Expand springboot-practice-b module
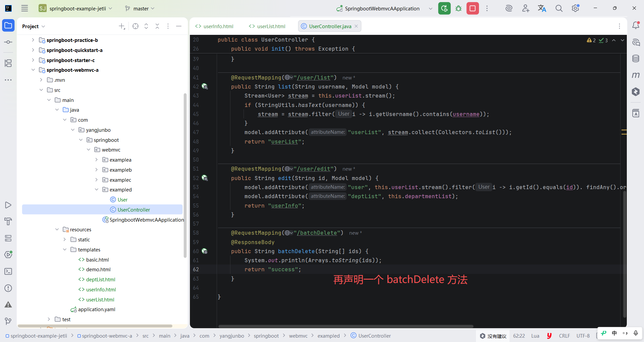Viewport: 644px width, 342px height. 33,40
